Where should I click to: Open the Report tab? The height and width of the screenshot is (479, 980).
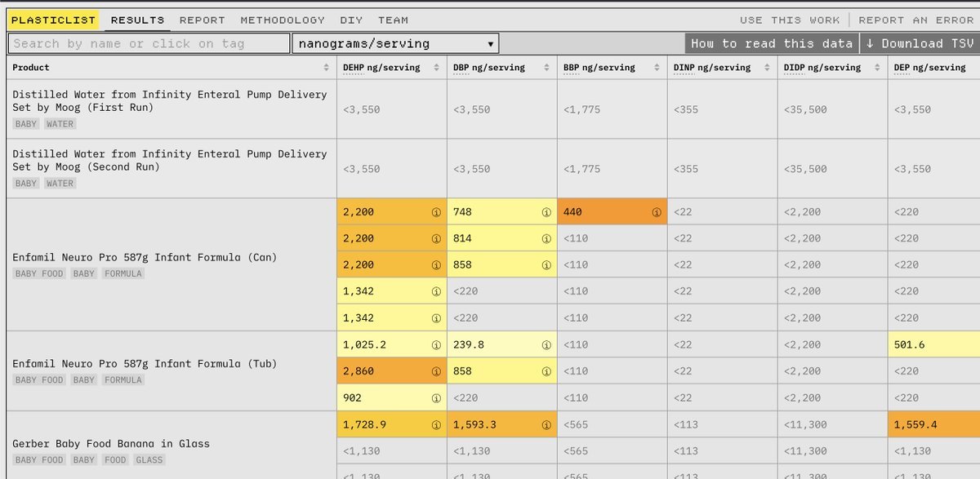[202, 20]
